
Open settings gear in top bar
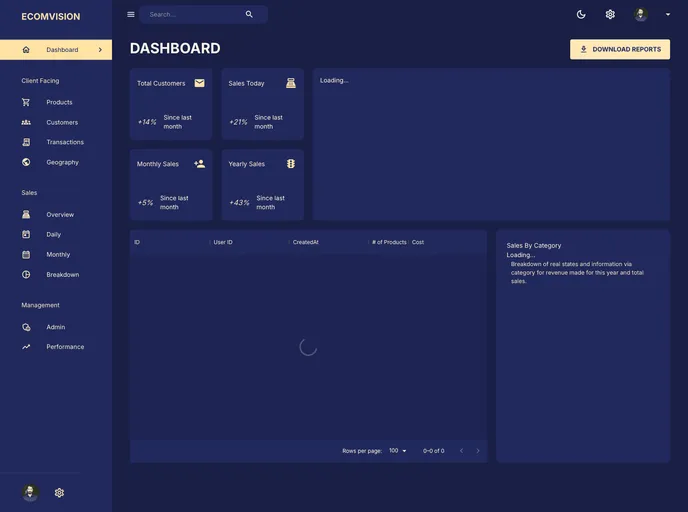click(x=610, y=14)
